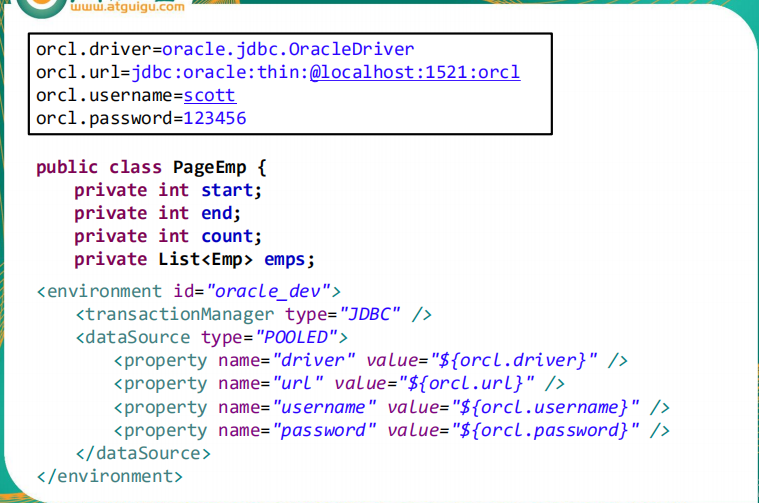This screenshot has height=503, width=759.
Task: Click the www.atguigu.com website address
Action: (x=127, y=7)
